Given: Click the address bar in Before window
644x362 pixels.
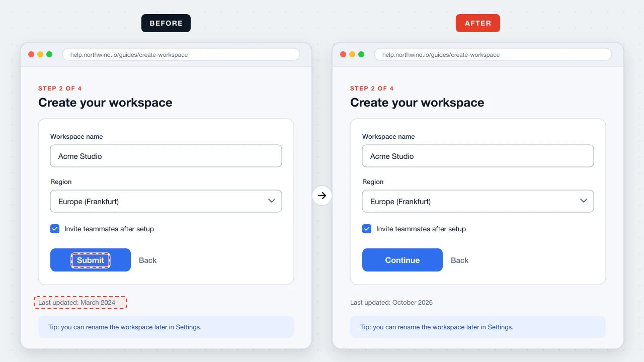Looking at the screenshot, I should 181,54.
